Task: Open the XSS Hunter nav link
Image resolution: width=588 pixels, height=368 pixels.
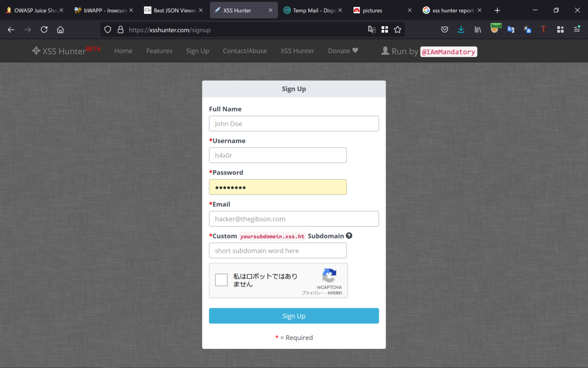Action: 297,51
